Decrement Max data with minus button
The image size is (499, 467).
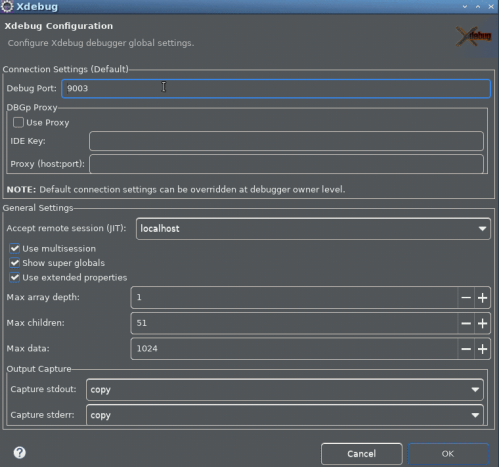pos(466,349)
